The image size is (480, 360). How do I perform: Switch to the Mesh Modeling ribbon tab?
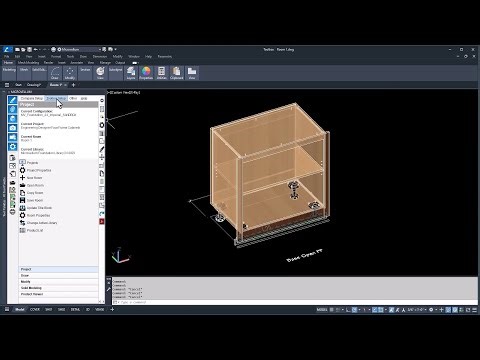click(x=28, y=63)
